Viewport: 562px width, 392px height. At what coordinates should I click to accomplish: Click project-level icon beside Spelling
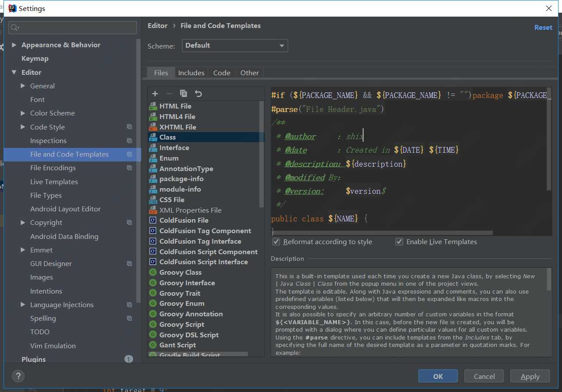[x=129, y=318]
